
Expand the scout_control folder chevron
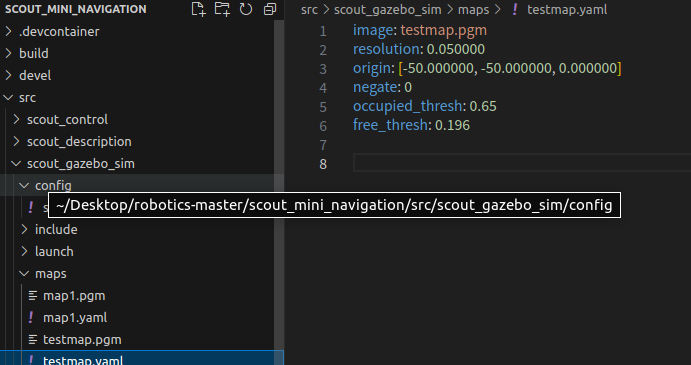click(16, 119)
